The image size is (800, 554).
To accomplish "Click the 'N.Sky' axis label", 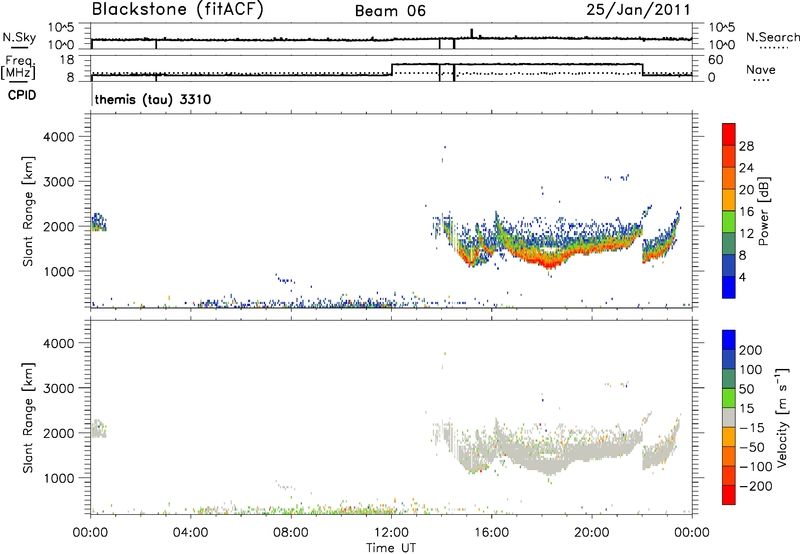I will tap(19, 37).
